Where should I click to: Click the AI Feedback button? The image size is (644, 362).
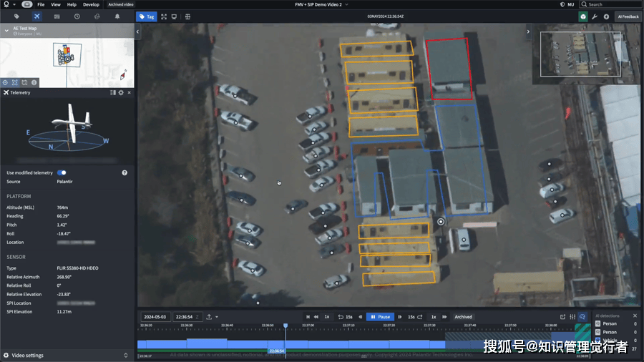coord(628,16)
